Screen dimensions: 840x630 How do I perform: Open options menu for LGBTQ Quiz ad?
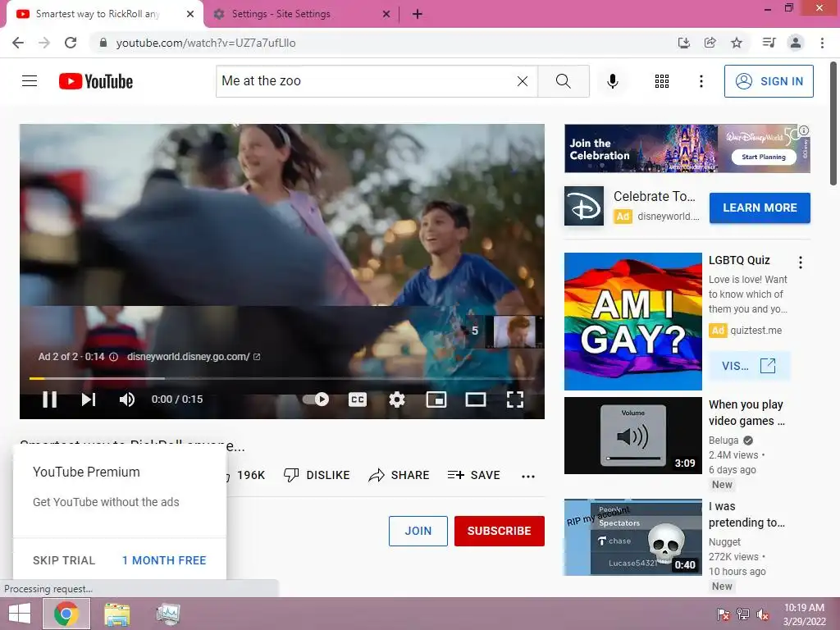[801, 262]
